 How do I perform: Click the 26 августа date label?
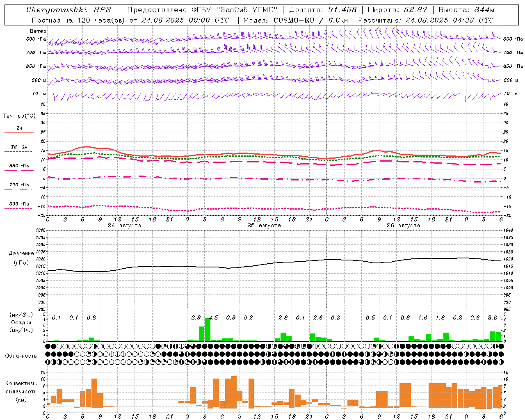404,226
